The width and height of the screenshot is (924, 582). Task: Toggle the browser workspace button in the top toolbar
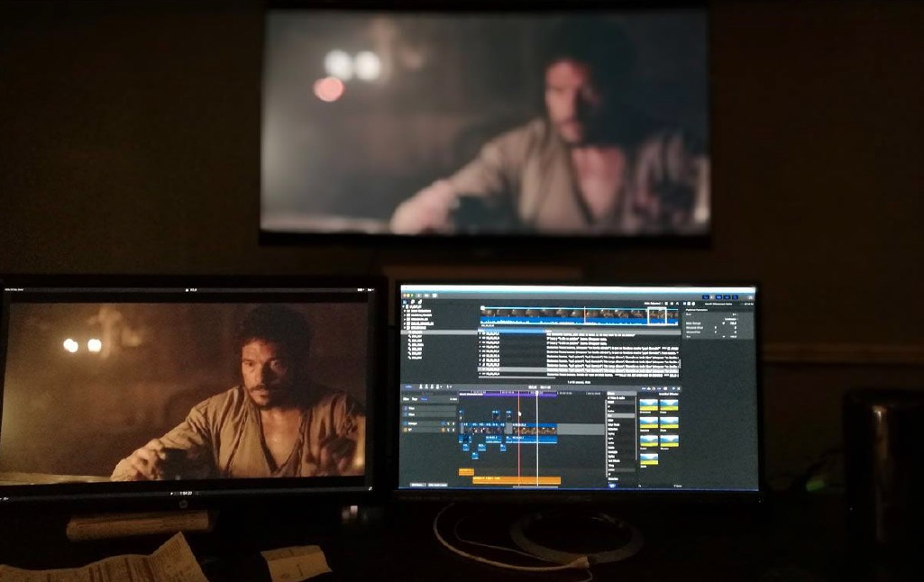pos(718,297)
